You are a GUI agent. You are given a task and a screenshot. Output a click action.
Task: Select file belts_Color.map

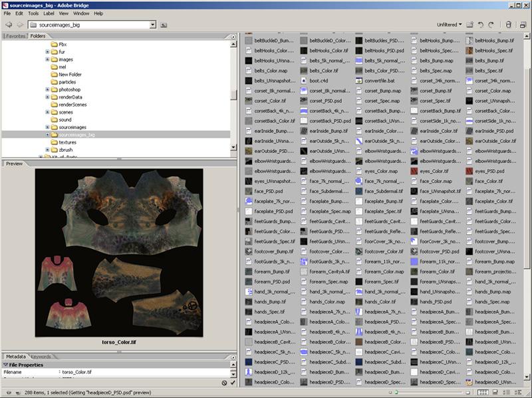pos(271,71)
